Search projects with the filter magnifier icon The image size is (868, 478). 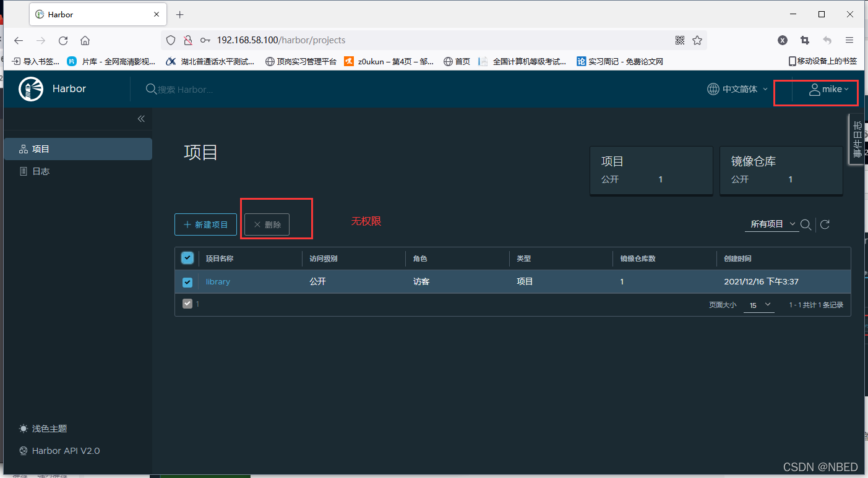(x=806, y=224)
